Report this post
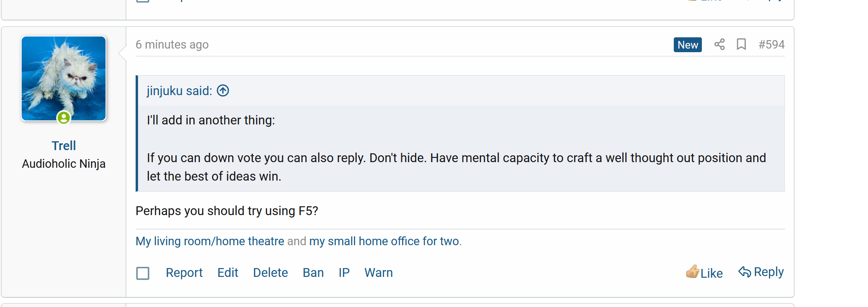The height and width of the screenshot is (307, 868). [184, 273]
